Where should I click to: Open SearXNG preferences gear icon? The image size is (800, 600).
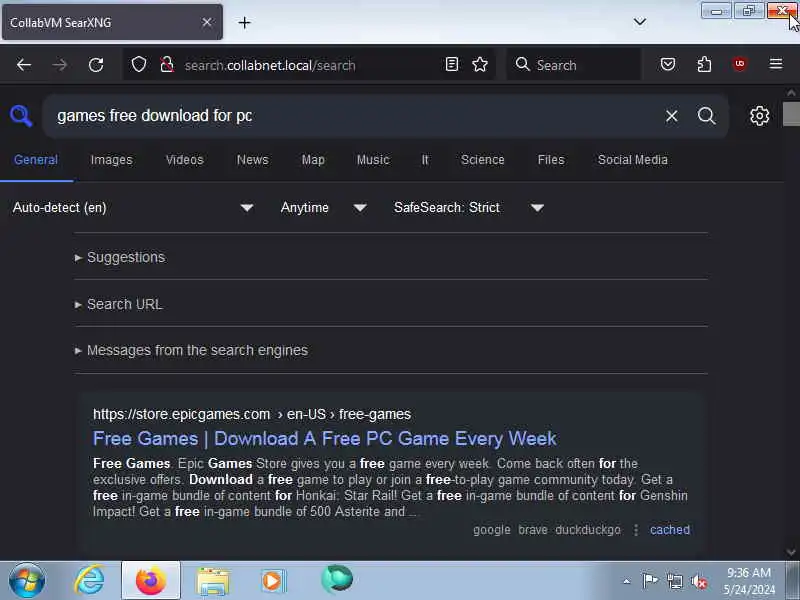(760, 116)
